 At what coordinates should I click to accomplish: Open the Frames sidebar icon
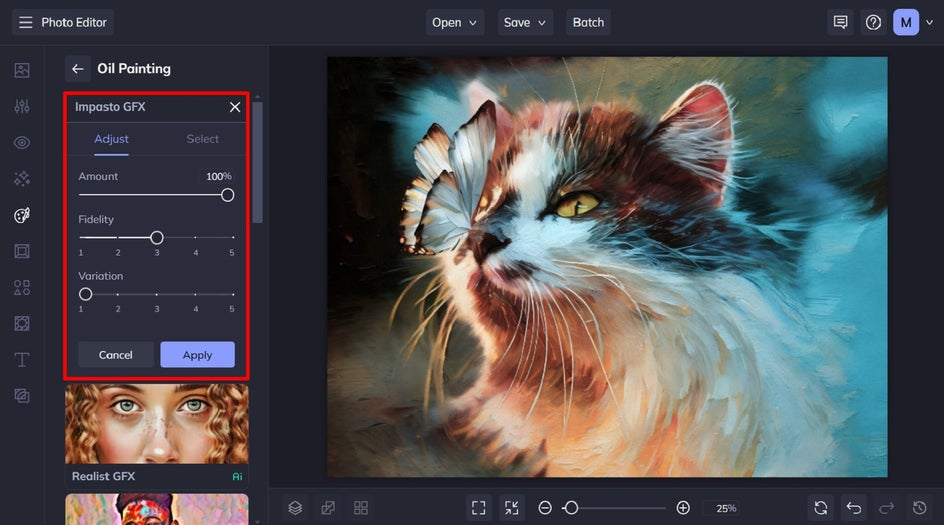pos(22,251)
